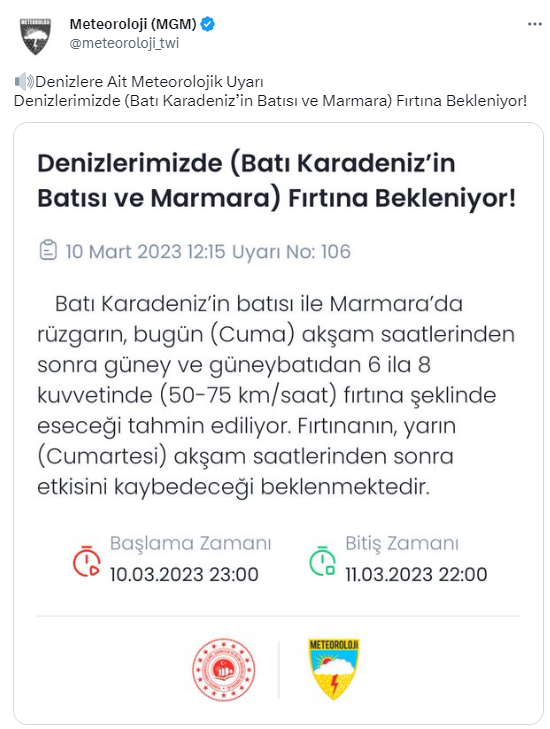
Task: Click the second tweet line about Fırtına Bekleniyor
Action: click(271, 101)
